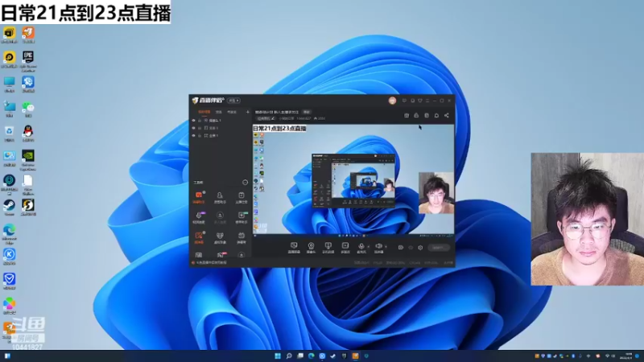
Task: Open the settings gear in the bottom toolbar
Action: pos(420,248)
